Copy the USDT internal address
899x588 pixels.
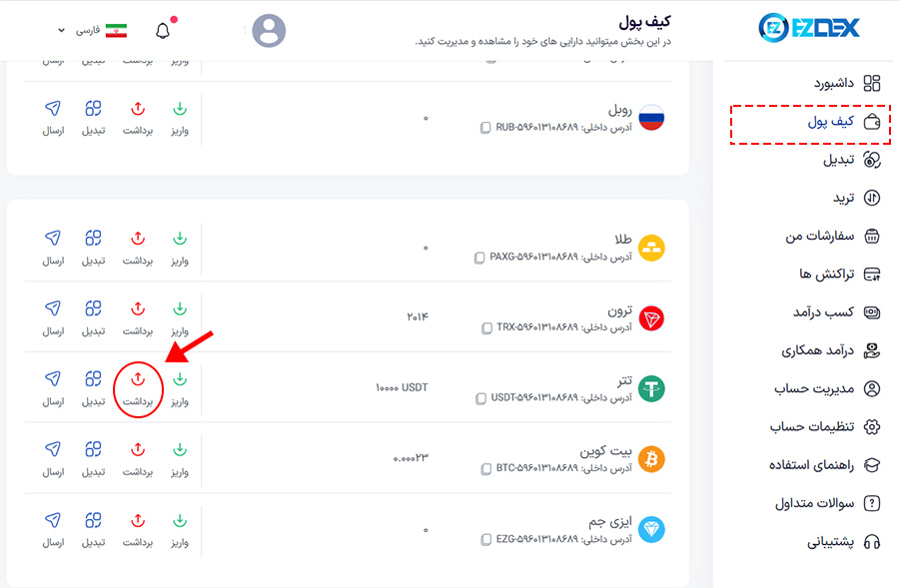pyautogui.click(x=485, y=397)
